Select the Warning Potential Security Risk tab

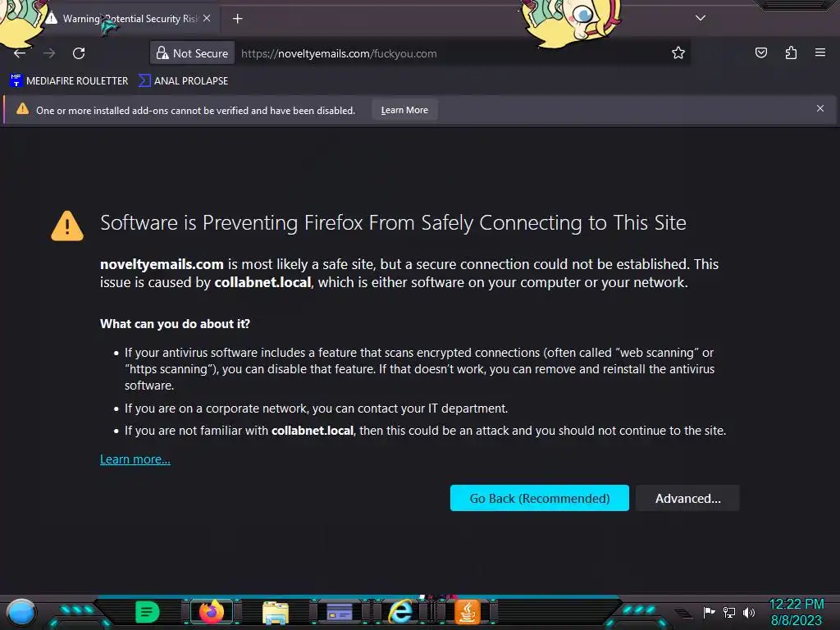(x=129, y=19)
